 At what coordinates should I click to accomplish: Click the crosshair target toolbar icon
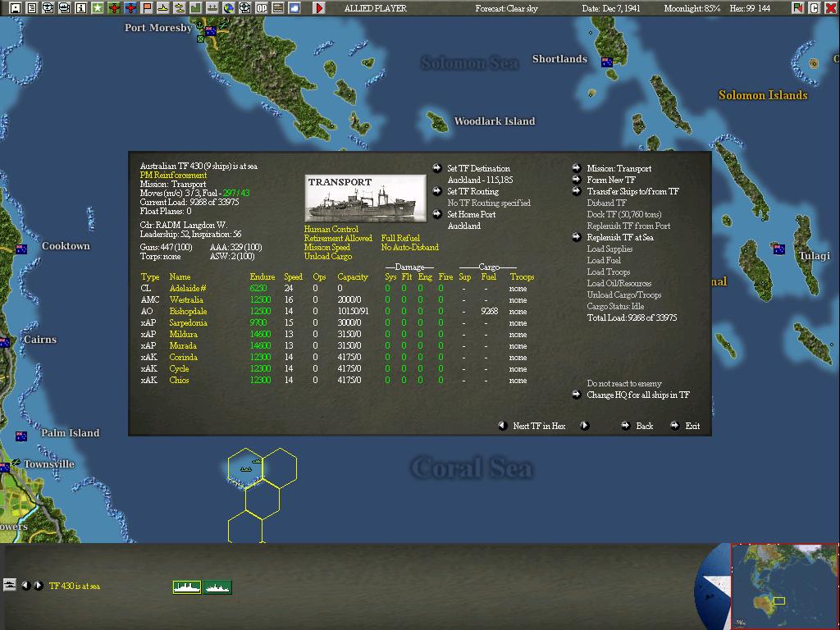pos(244,8)
